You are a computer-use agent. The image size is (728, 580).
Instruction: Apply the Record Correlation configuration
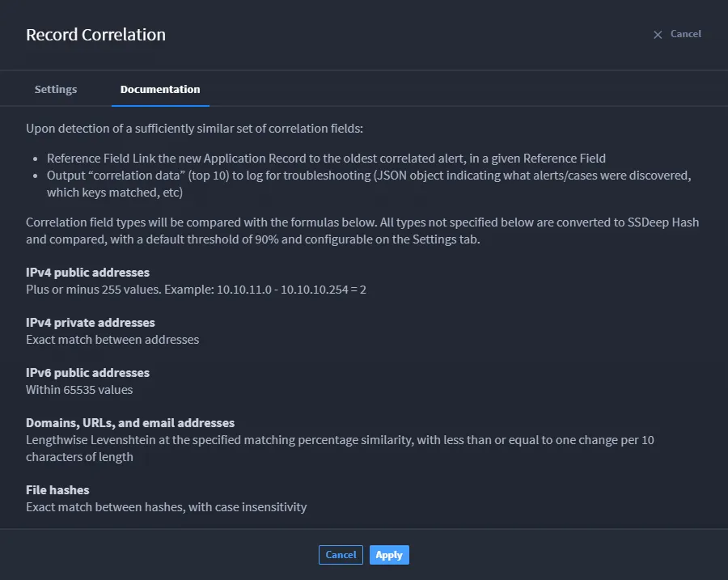click(389, 555)
